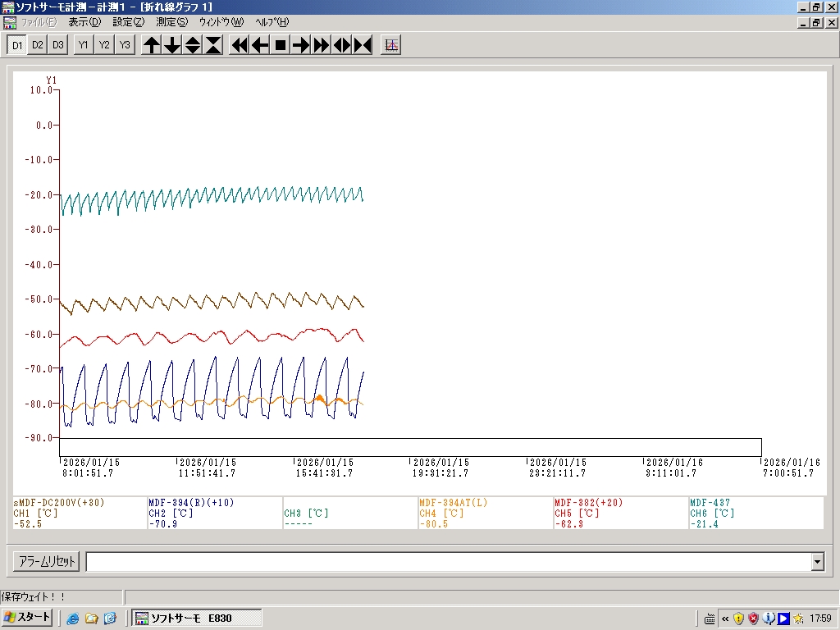Toggle the Y1 axis button
840x630 pixels.
click(83, 45)
